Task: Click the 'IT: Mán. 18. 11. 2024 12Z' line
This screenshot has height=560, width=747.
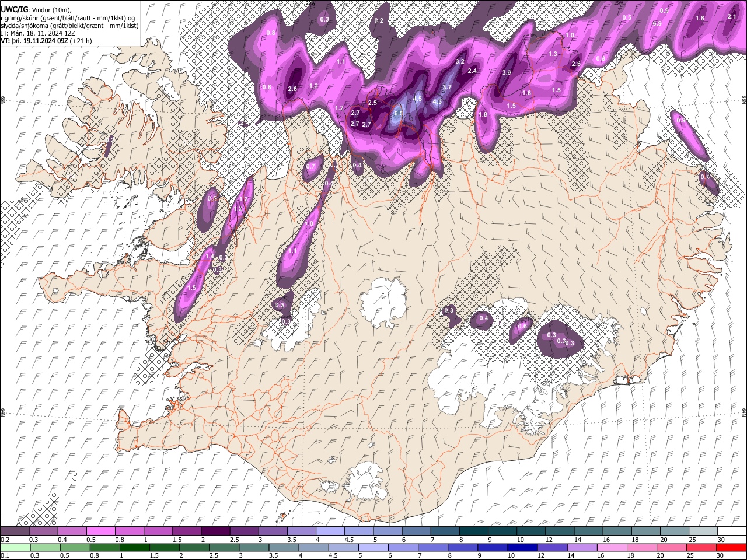Action: pyautogui.click(x=38, y=34)
